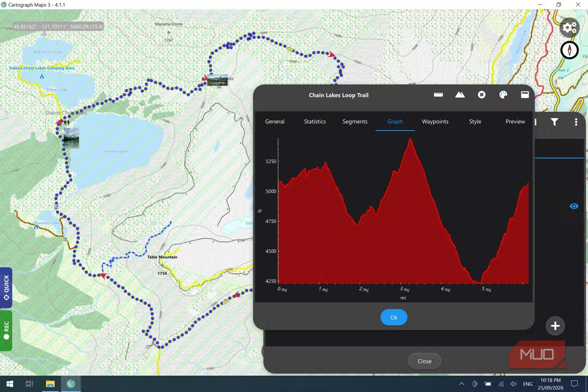This screenshot has width=588, height=392.
Task: Click the Chain Lakes Loop Trail dialog title
Action: point(338,95)
